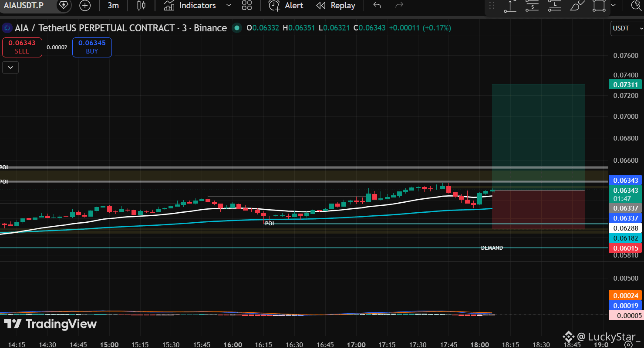Click the green countdown price label 01:47
This screenshot has height=348, width=644.
[625, 194]
